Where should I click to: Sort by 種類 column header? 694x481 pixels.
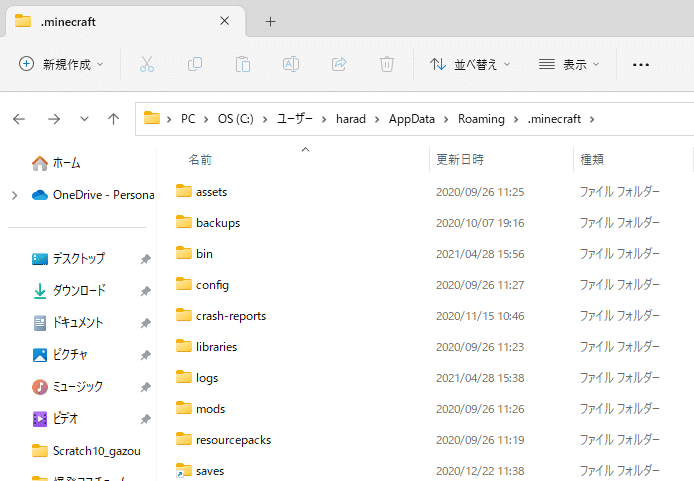pos(592,159)
